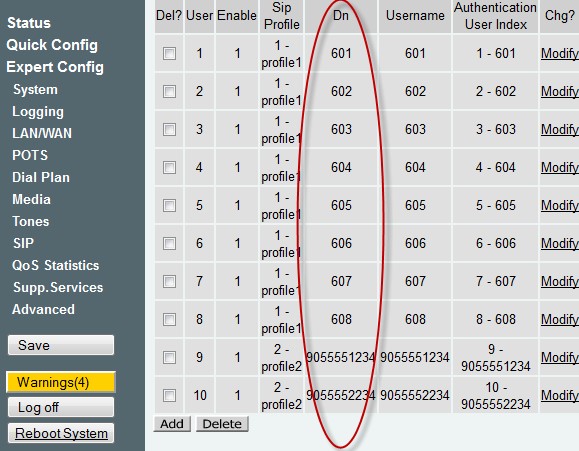Open the POTS settings page
This screenshot has width=579, height=451.
(30, 155)
